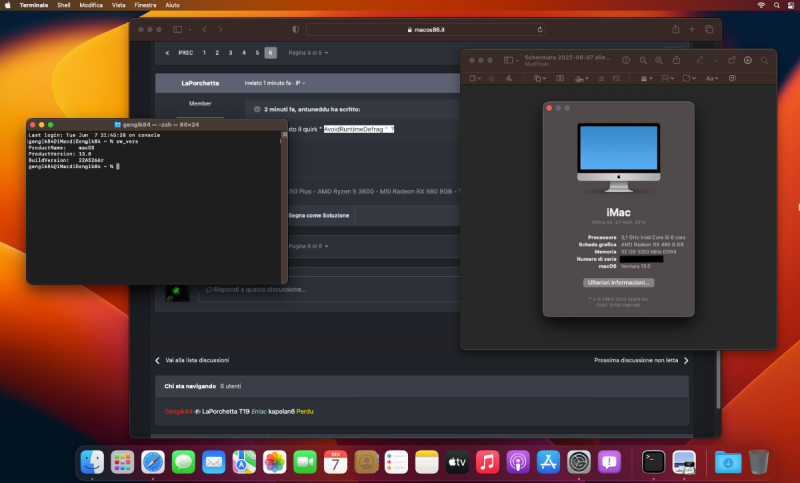Open Safari share icon
Viewport: 800px width, 483px height.
tap(676, 29)
